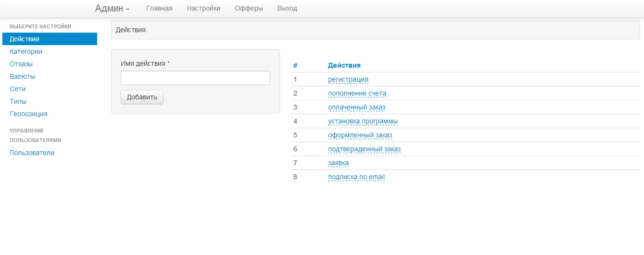Edit the пополнение счета action
This screenshot has width=644, height=255.
coord(357,93)
